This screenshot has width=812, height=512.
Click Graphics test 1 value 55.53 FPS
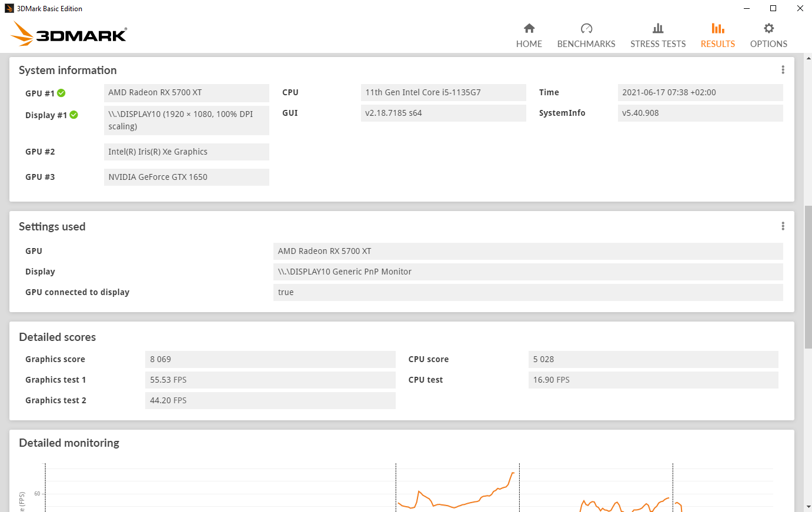click(x=270, y=380)
